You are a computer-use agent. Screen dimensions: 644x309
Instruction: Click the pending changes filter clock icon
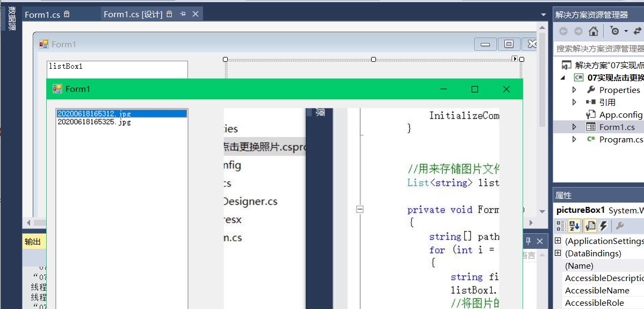[x=615, y=31]
